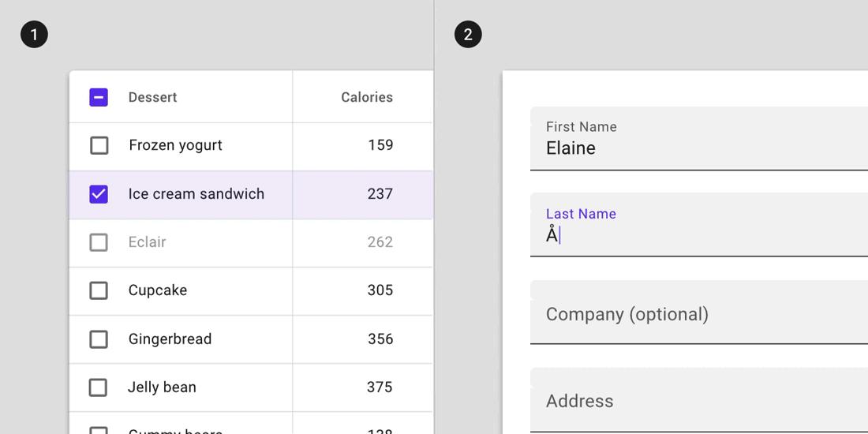This screenshot has width=868, height=434.
Task: Click the number 1 badge icon
Action: pos(34,35)
